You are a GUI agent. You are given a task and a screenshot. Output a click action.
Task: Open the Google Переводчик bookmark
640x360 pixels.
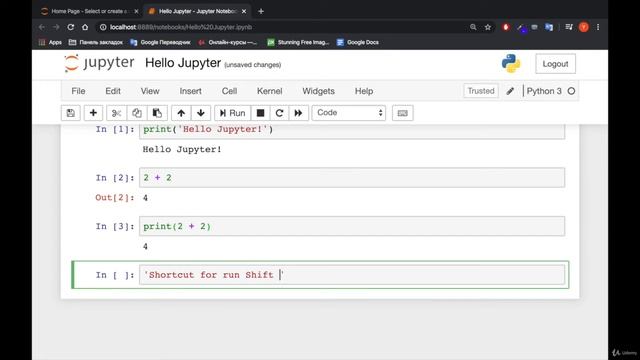160,42
